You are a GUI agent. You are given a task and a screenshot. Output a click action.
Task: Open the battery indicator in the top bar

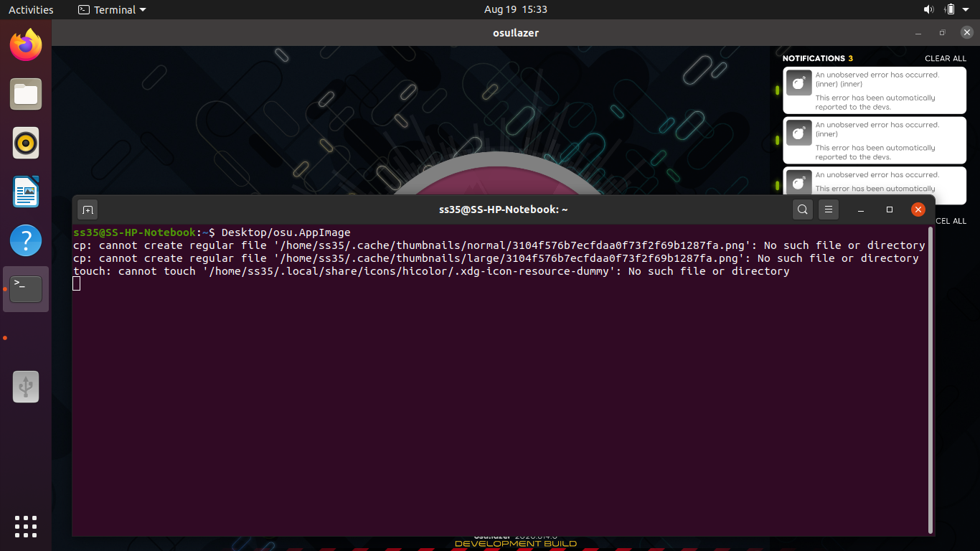tap(950, 9)
